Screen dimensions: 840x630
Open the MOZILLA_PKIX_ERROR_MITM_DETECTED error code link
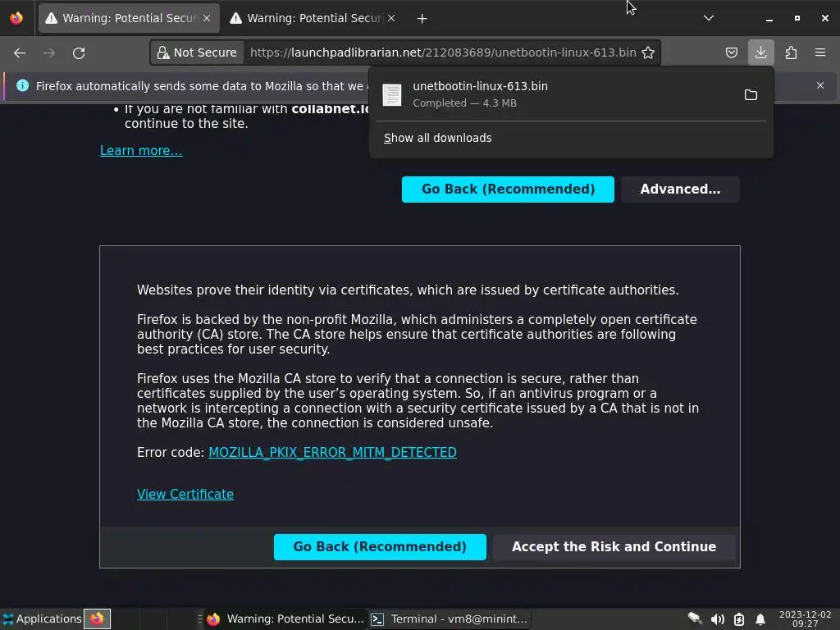pyautogui.click(x=332, y=453)
